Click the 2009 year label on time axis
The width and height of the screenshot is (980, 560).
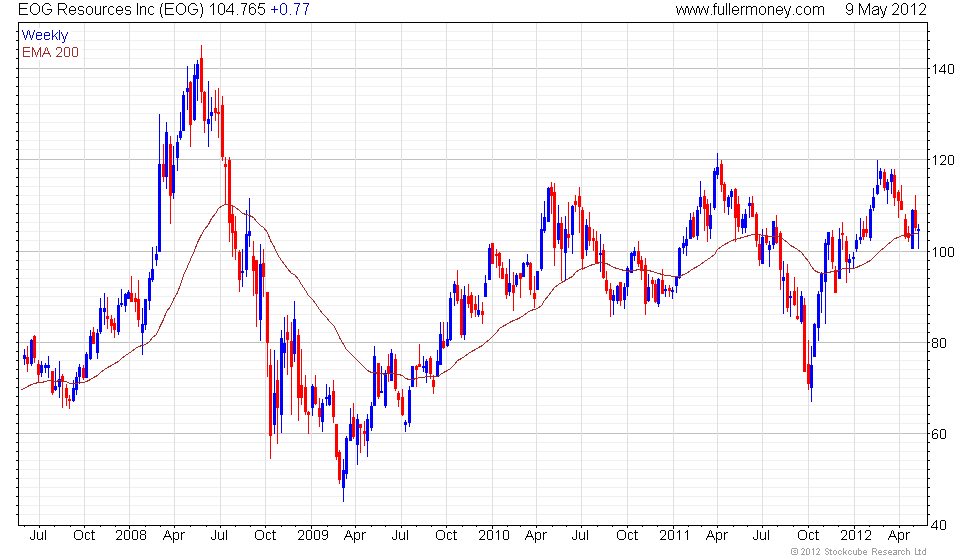(x=312, y=536)
